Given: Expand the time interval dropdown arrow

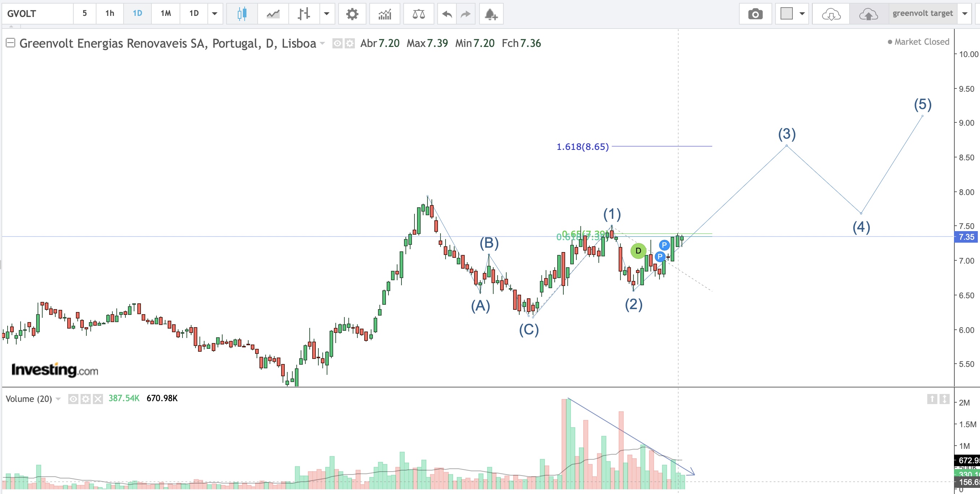Looking at the screenshot, I should click(x=215, y=14).
